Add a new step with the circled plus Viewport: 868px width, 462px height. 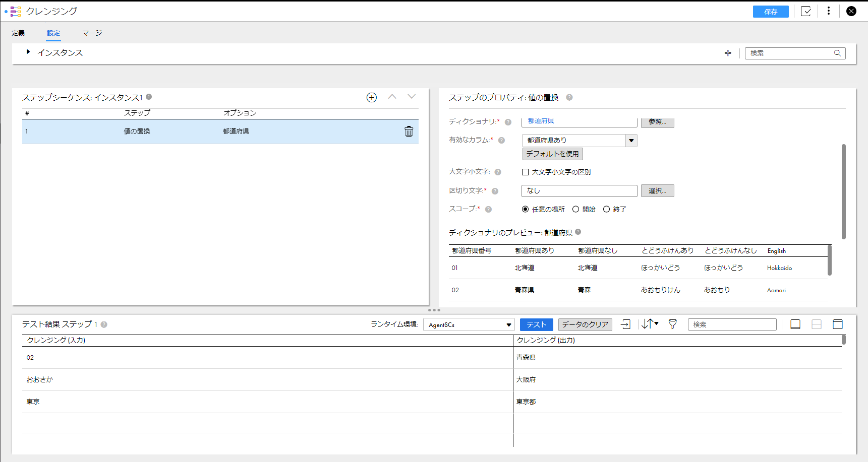pos(372,98)
